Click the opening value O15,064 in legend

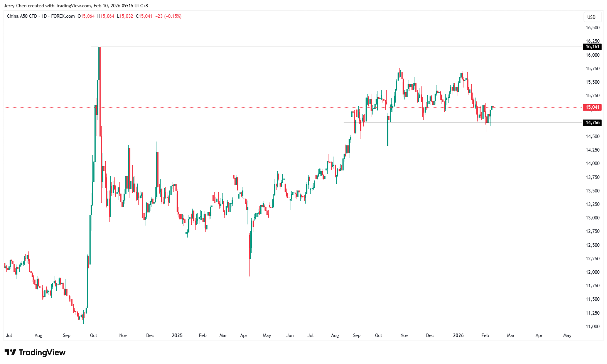(86, 16)
